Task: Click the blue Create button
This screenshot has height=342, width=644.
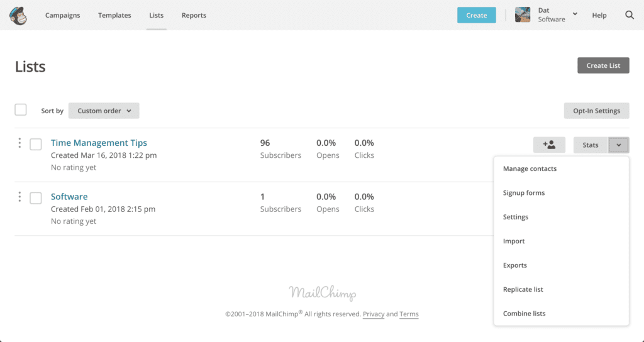Action: pos(477,15)
